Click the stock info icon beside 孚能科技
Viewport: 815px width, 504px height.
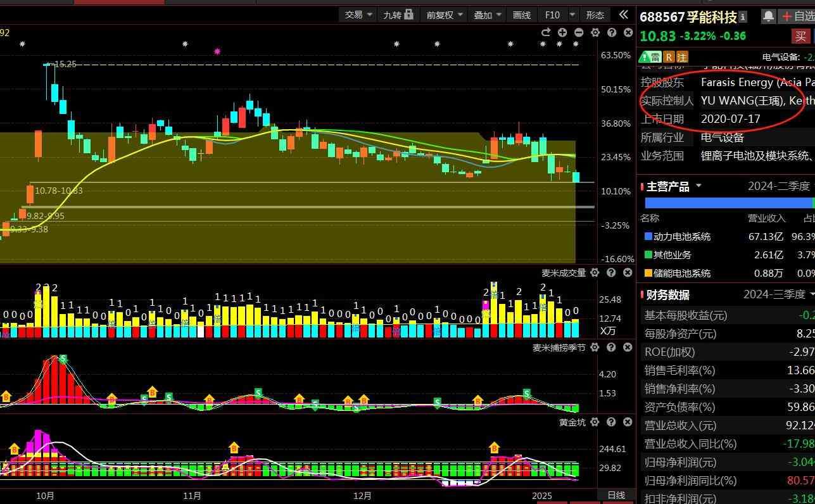[743, 17]
